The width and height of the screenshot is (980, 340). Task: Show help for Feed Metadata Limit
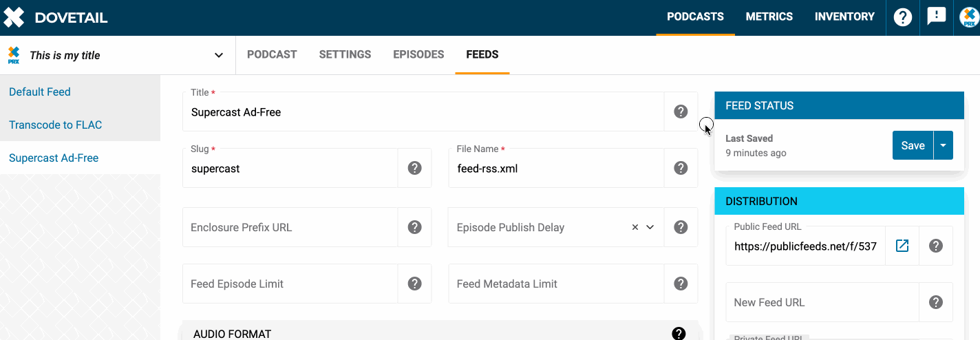pos(681,284)
